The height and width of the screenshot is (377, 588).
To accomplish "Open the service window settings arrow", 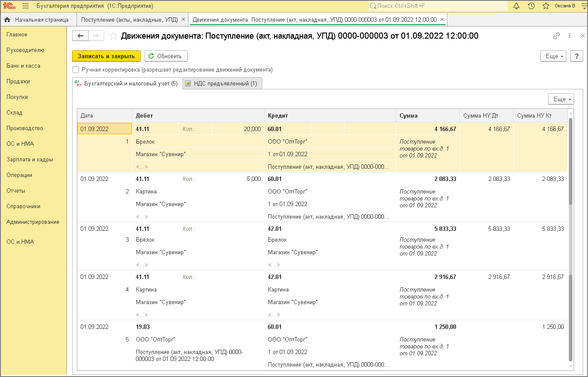I will coord(582,6).
